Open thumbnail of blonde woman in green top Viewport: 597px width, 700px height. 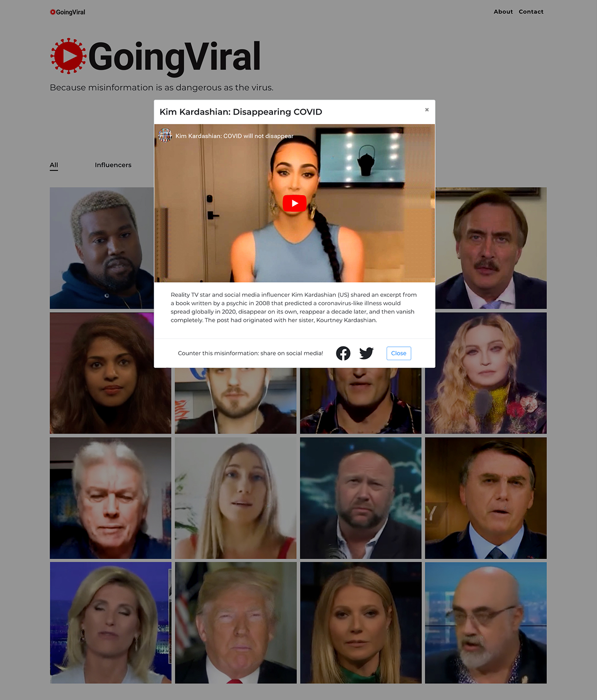click(x=361, y=623)
